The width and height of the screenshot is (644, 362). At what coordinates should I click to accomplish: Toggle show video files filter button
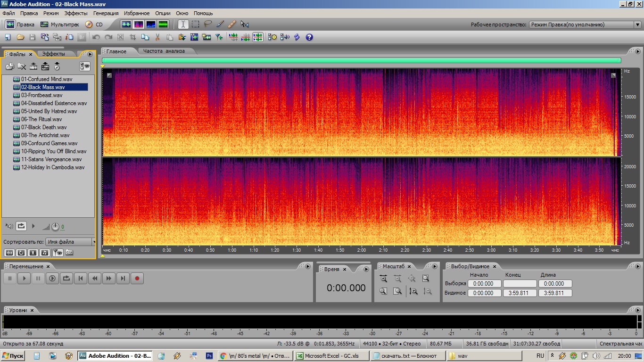(x=33, y=253)
